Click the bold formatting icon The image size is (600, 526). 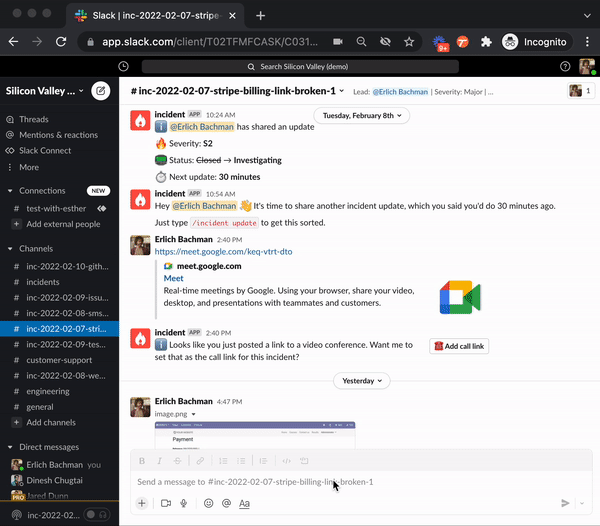click(142, 461)
